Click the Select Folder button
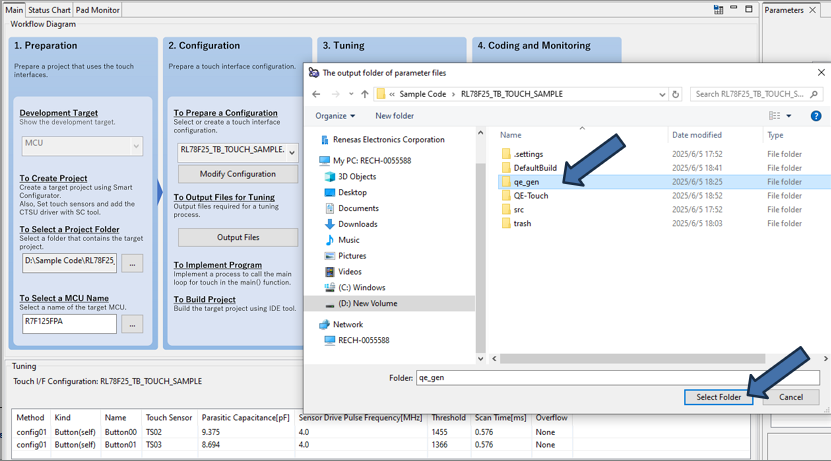 tap(718, 397)
